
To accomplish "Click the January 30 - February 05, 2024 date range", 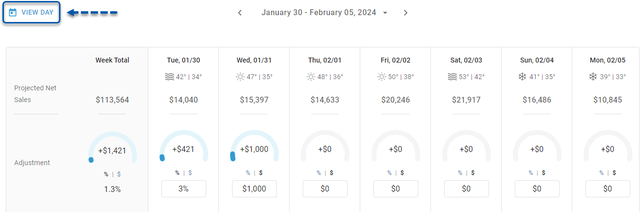I will (318, 13).
